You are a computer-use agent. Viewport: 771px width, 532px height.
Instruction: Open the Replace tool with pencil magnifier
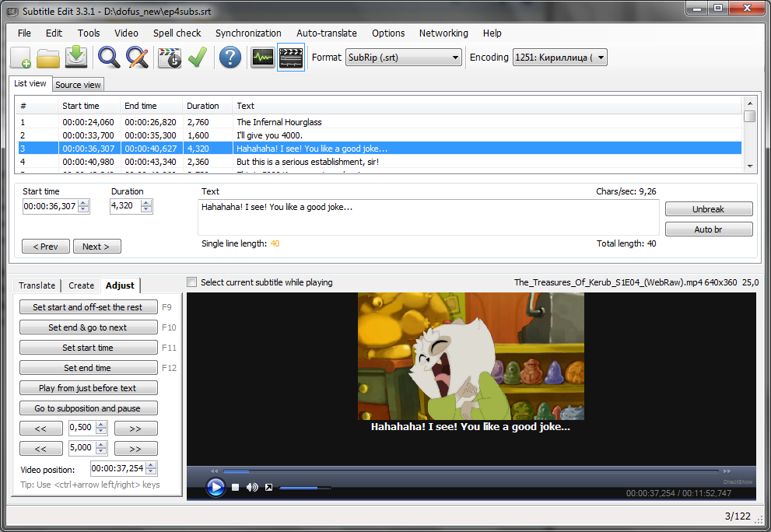(x=137, y=58)
